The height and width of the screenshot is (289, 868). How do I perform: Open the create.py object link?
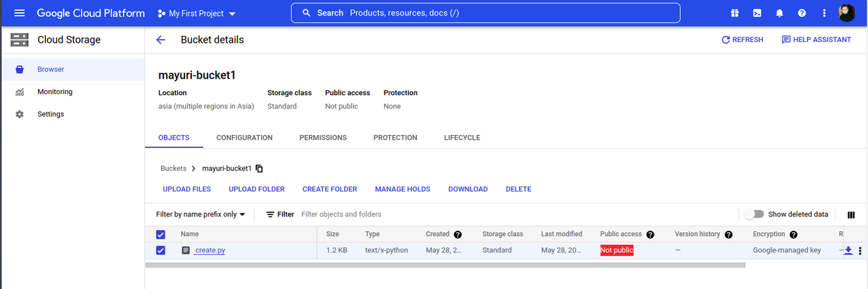(x=210, y=250)
